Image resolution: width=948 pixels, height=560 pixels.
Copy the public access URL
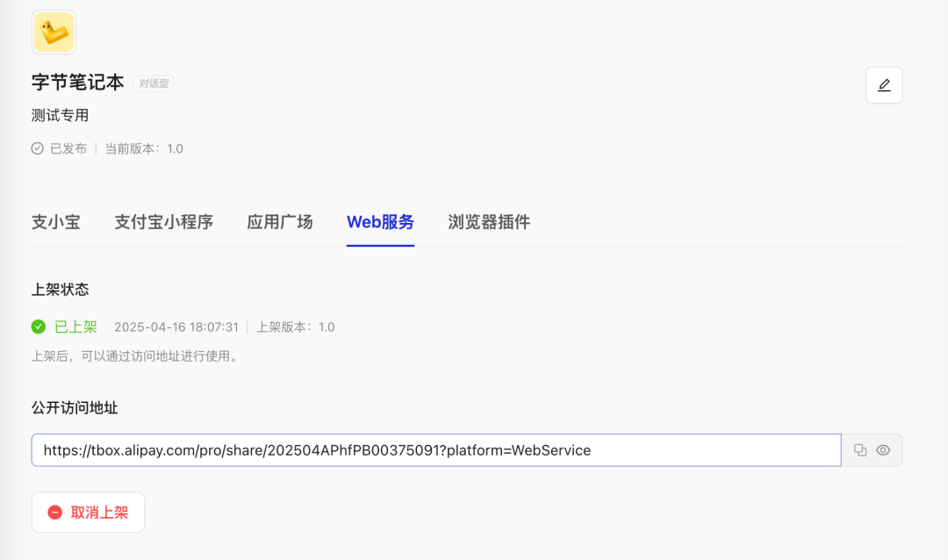click(x=859, y=450)
